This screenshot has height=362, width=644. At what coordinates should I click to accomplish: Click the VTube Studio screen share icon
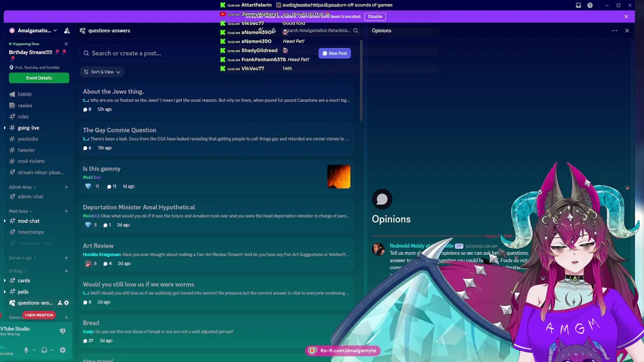tap(62, 331)
